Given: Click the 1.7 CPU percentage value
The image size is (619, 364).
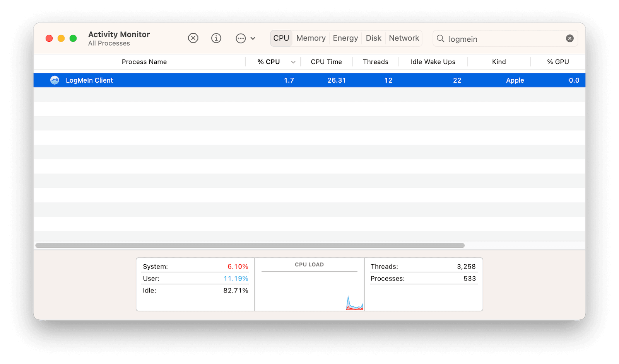Looking at the screenshot, I should 289,80.
